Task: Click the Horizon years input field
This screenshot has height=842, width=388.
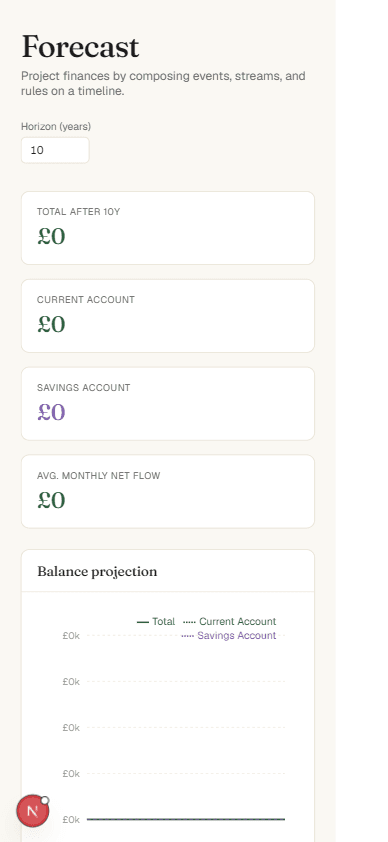Action: pyautogui.click(x=55, y=150)
